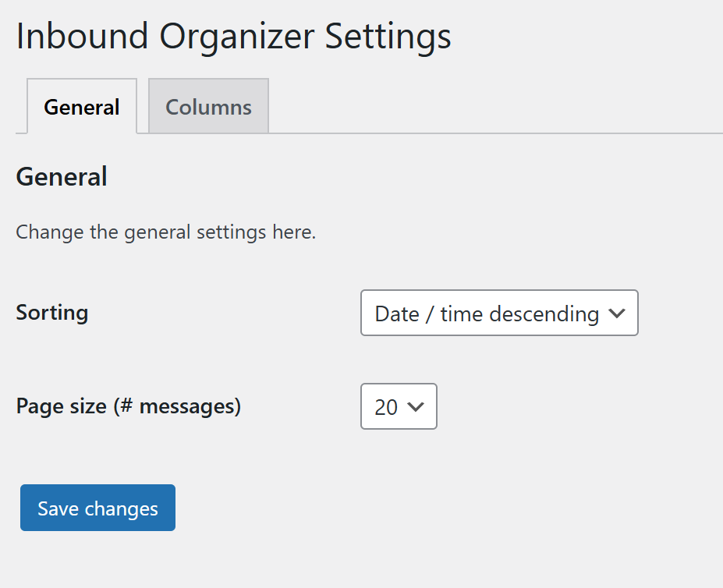Image resolution: width=723 pixels, height=588 pixels.
Task: Open the inactive gray Columns settings tab
Action: pyautogui.click(x=208, y=106)
